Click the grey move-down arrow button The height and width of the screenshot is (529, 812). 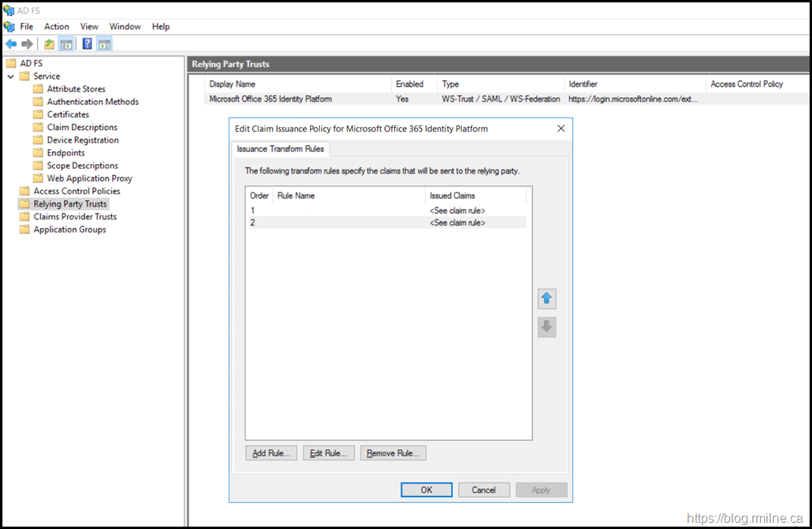(546, 326)
